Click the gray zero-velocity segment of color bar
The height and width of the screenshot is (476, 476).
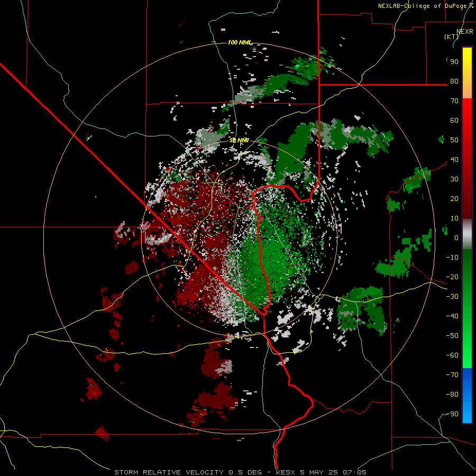[x=467, y=234]
